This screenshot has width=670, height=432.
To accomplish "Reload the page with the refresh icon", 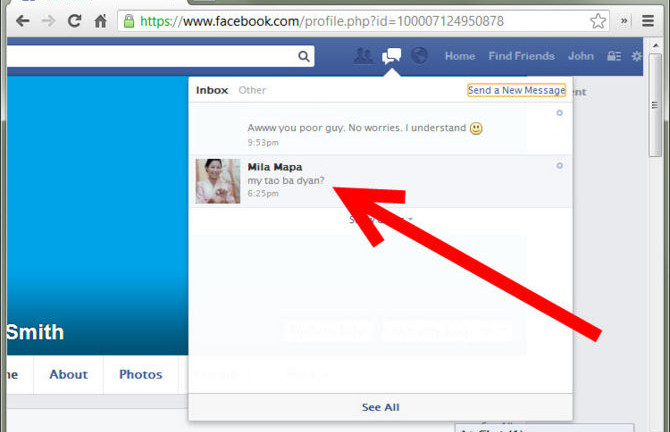I will 74,21.
